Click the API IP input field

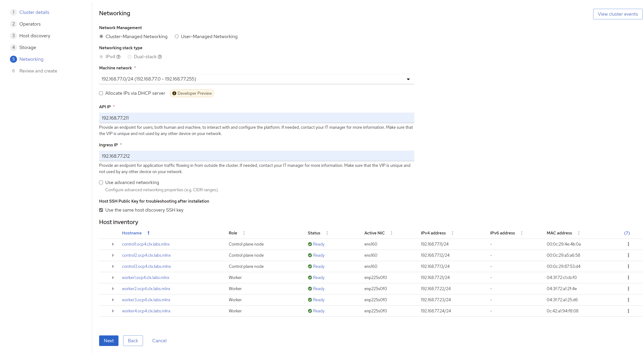257,118
